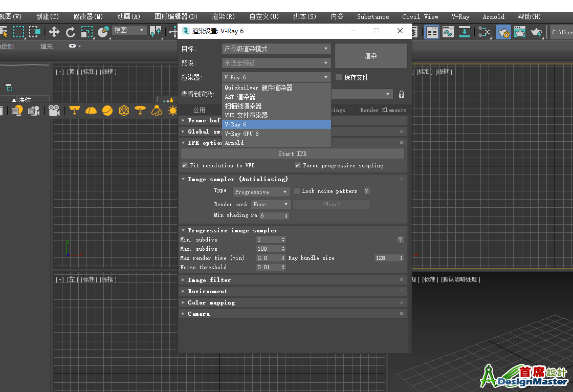Click the Max. subdivs value field
The width and height of the screenshot is (573, 392).
pyautogui.click(x=268, y=249)
